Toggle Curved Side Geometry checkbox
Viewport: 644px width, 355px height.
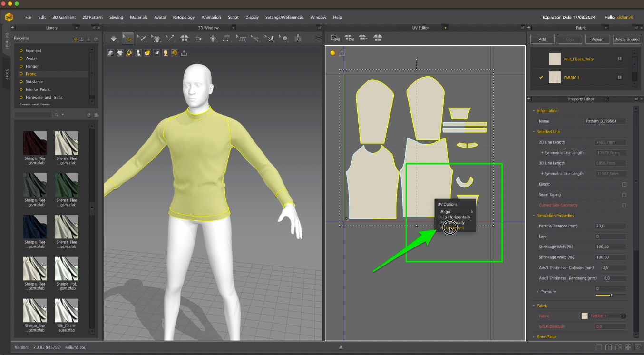pyautogui.click(x=624, y=205)
